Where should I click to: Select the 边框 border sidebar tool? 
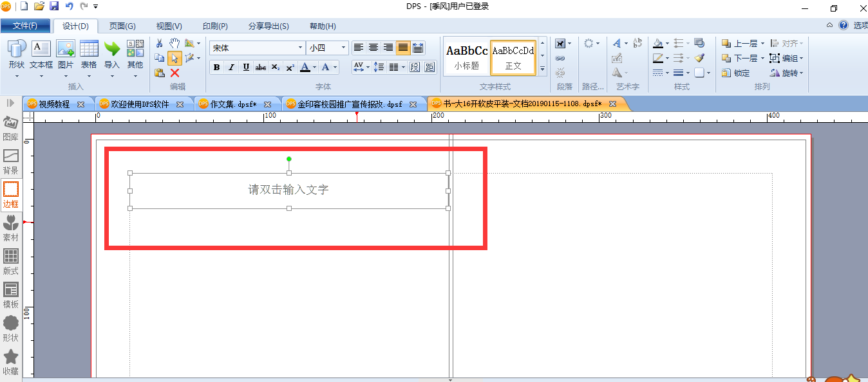10,194
